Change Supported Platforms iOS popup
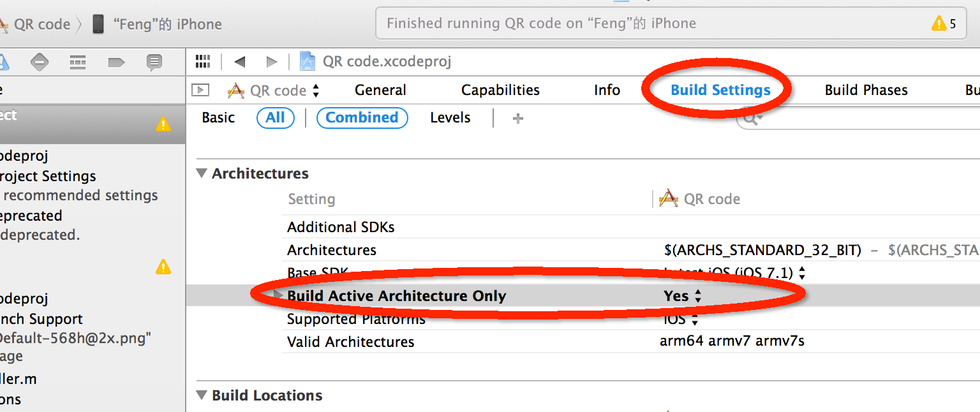The width and height of the screenshot is (980, 412). tap(681, 319)
